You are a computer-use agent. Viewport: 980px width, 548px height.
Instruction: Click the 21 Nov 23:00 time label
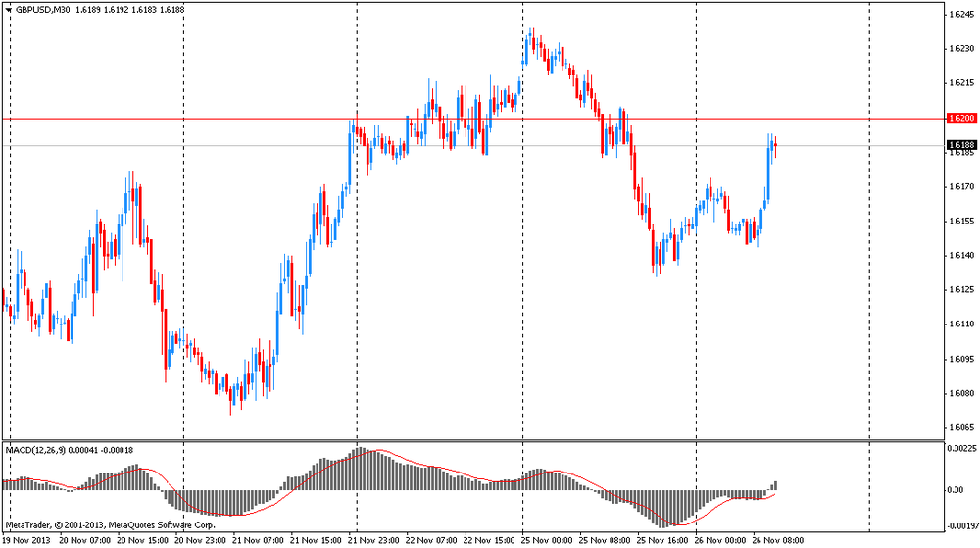tap(373, 540)
